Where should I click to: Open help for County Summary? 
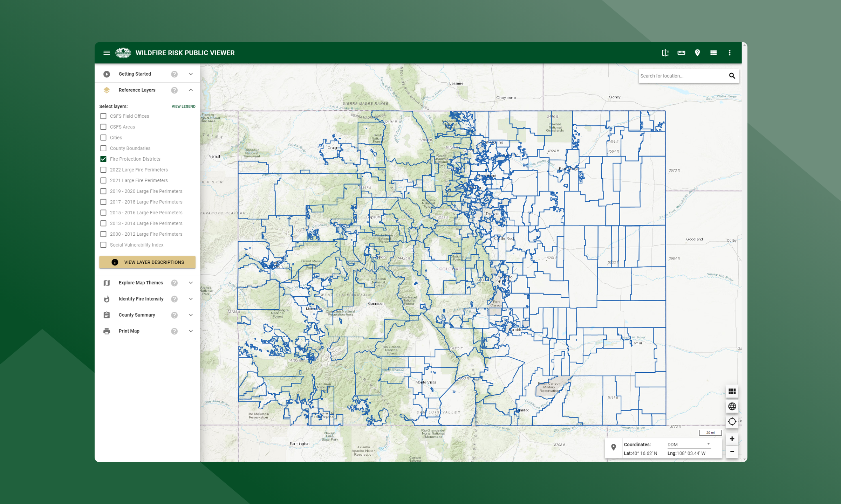(x=174, y=315)
